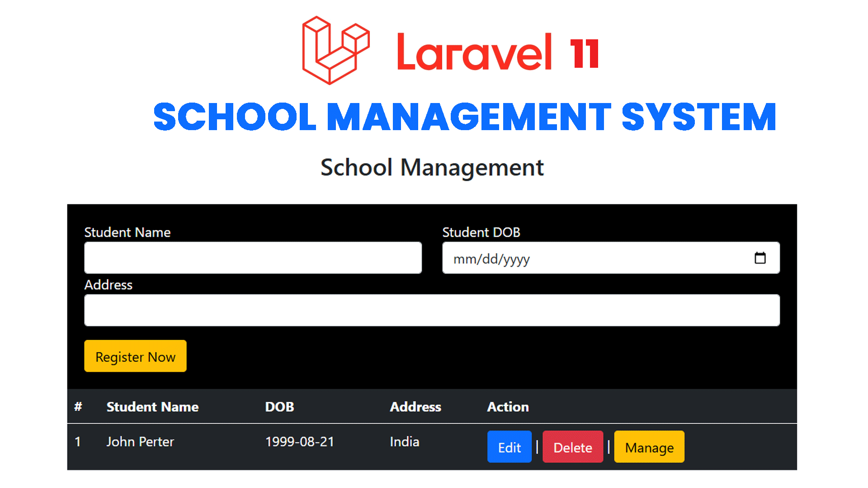Click the Student Name column header
Viewport: 868px width, 488px height.
(x=152, y=407)
